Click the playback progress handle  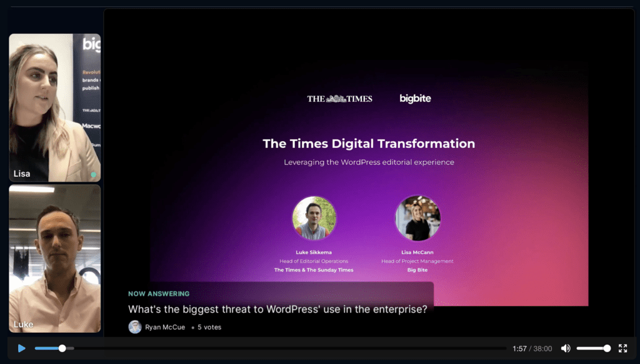click(61, 348)
